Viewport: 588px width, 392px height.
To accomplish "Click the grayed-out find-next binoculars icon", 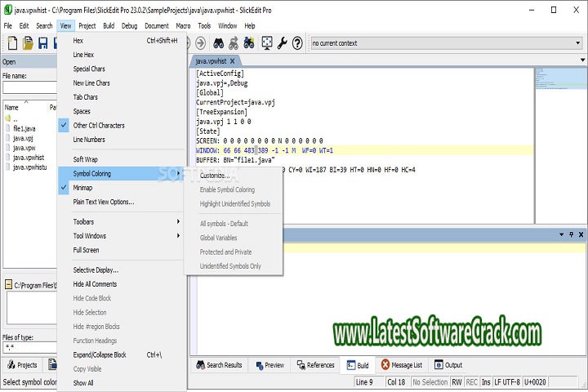I will pos(234,43).
